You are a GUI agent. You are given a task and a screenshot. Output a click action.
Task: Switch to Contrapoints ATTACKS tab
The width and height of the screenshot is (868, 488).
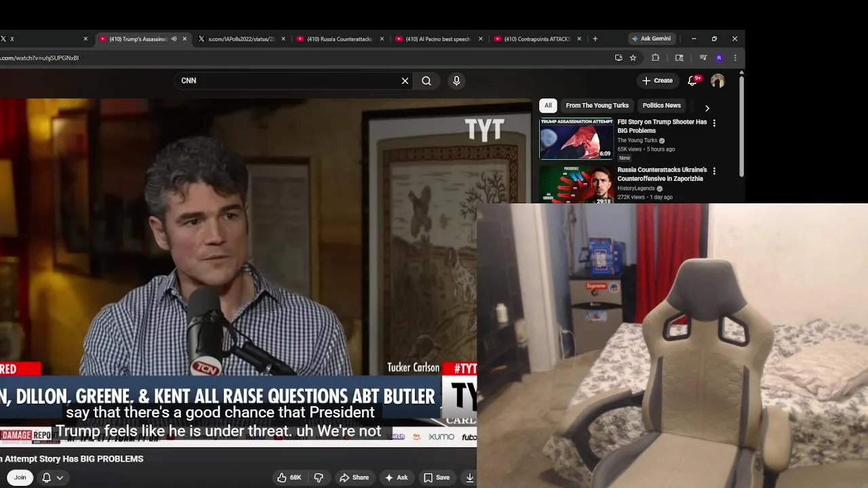pos(536,39)
